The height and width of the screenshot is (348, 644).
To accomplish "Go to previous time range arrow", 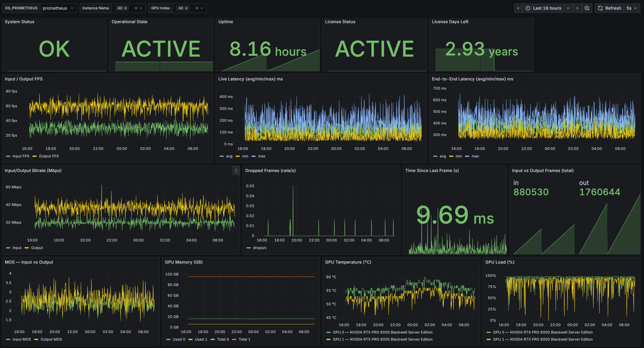I will click(518, 8).
